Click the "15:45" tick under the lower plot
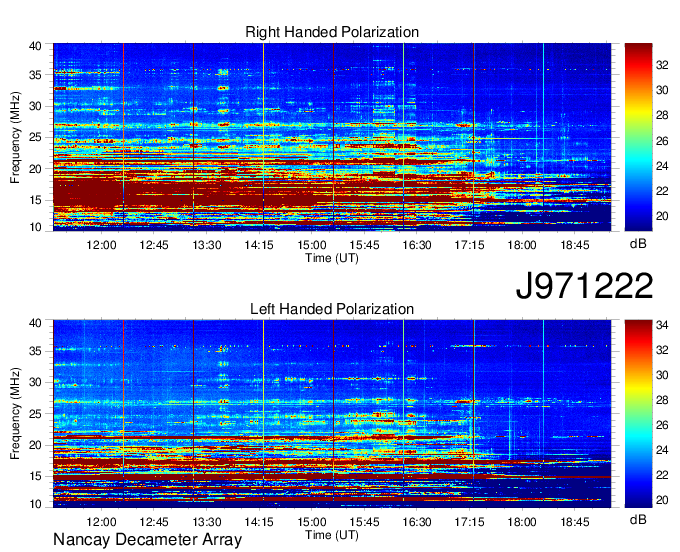This screenshot has height=552, width=680. (364, 522)
